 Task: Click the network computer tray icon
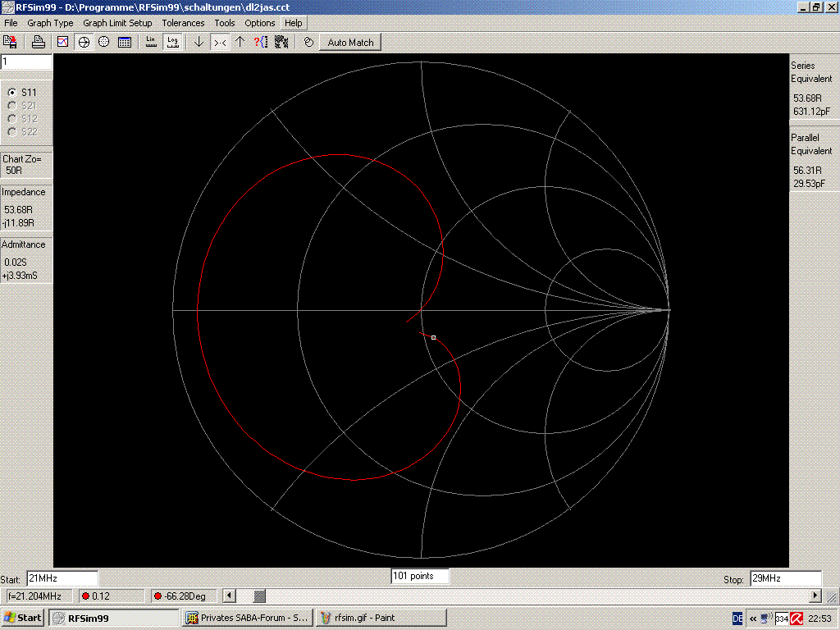(767, 619)
